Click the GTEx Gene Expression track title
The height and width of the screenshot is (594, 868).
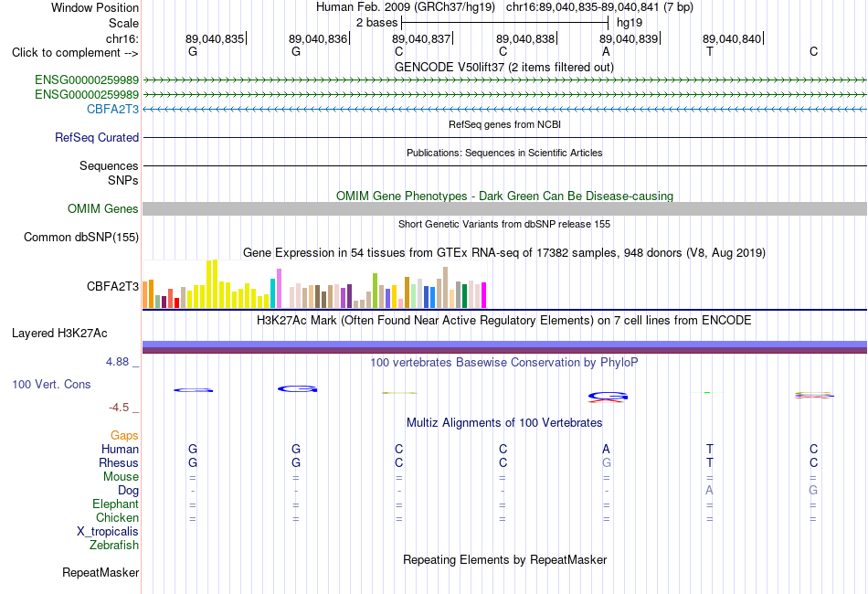pyautogui.click(x=504, y=252)
